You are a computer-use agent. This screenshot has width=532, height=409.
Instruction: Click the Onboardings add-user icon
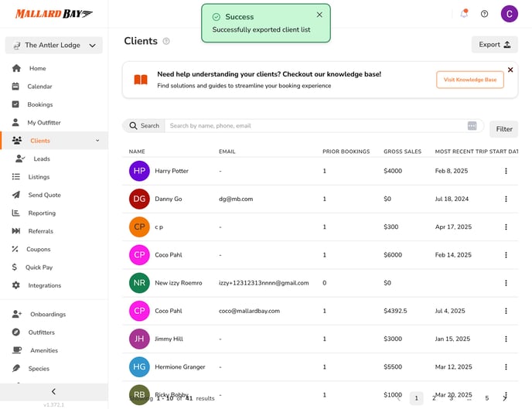point(17,314)
